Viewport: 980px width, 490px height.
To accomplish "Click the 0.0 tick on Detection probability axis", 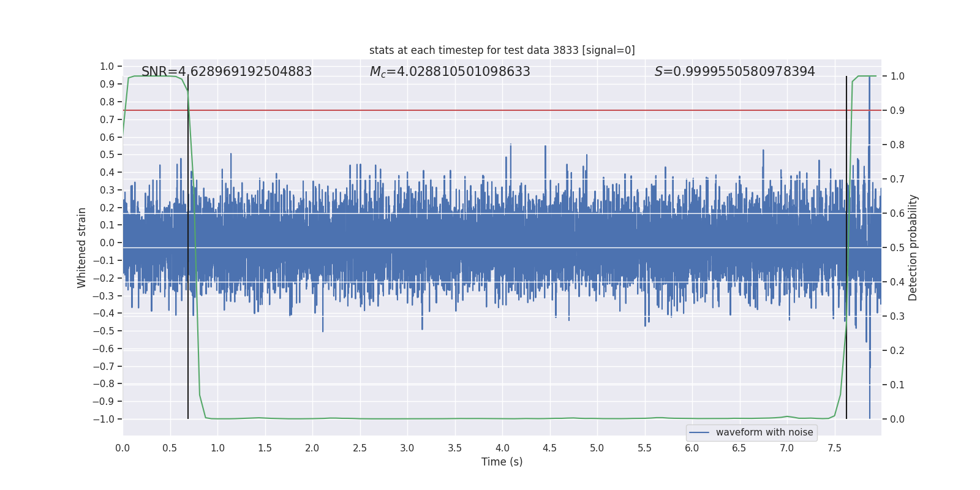I will pos(897,419).
